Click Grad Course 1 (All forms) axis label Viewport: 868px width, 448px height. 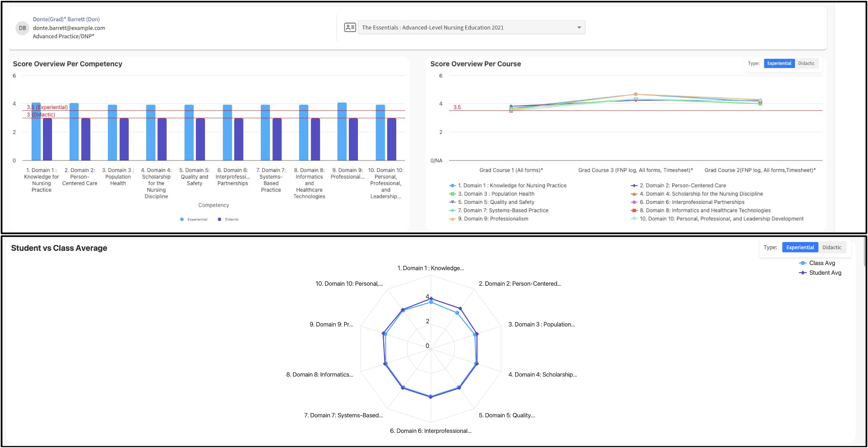click(x=511, y=170)
